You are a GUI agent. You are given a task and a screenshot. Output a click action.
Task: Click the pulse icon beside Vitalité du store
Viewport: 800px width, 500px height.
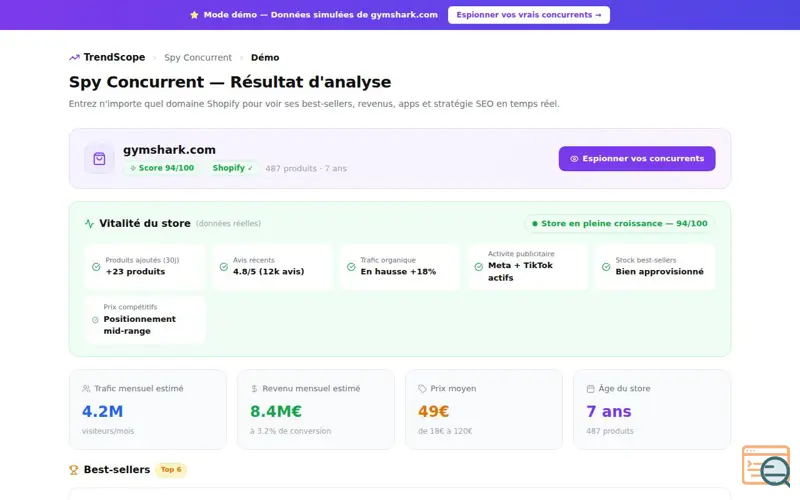point(89,223)
